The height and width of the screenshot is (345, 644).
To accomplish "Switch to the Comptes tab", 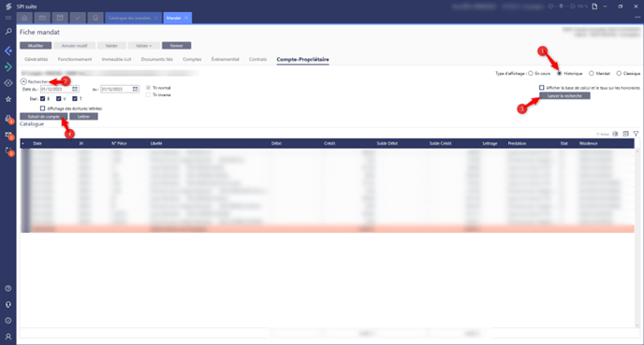I will click(x=192, y=60).
